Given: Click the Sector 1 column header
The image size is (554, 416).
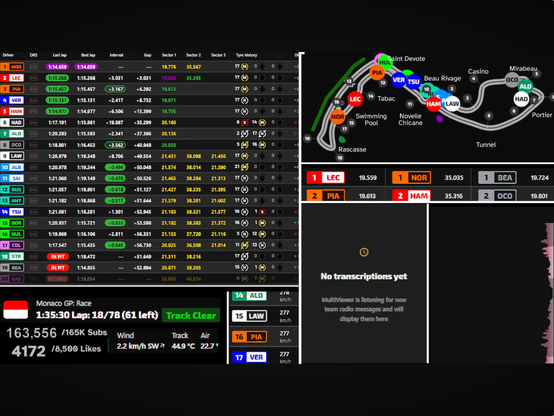Looking at the screenshot, I should coord(169,55).
